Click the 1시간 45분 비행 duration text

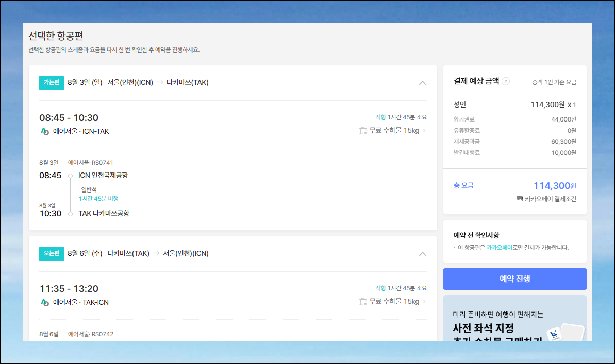pyautogui.click(x=98, y=199)
